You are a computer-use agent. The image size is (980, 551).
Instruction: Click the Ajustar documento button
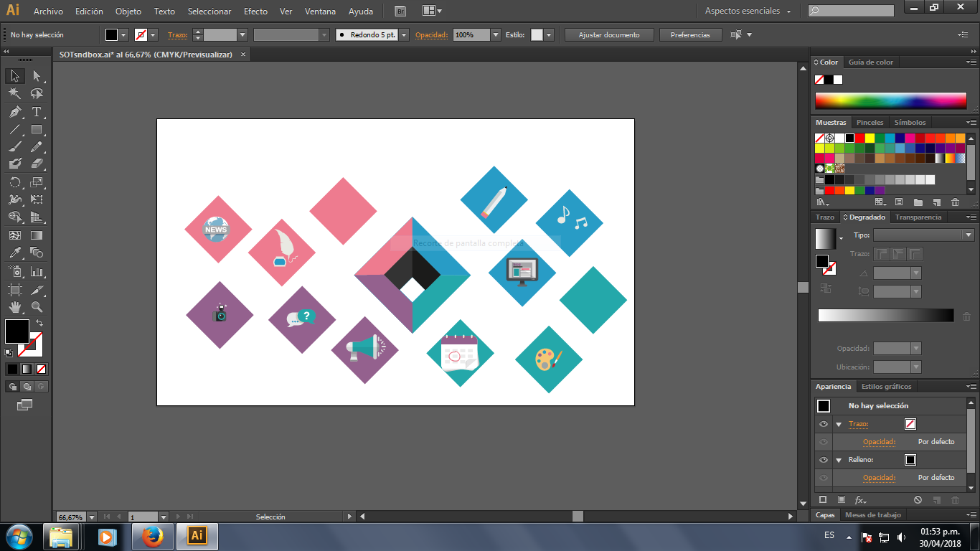click(609, 34)
